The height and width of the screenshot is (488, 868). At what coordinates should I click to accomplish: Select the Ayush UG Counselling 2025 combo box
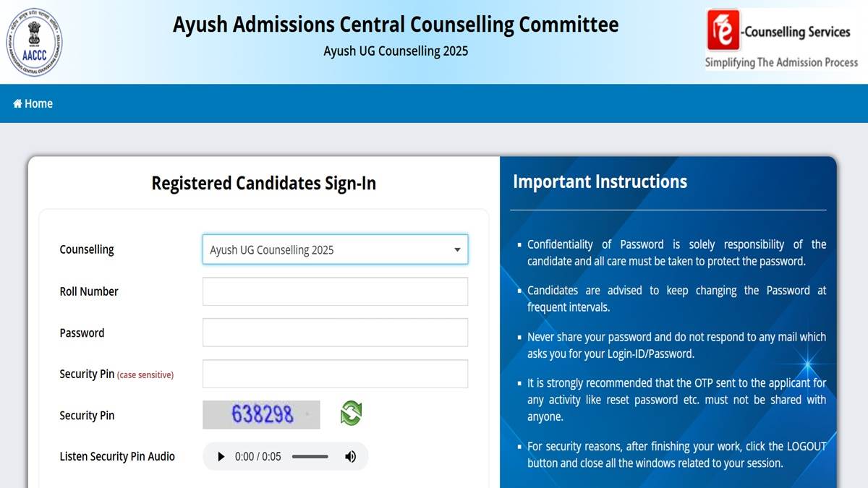point(335,249)
